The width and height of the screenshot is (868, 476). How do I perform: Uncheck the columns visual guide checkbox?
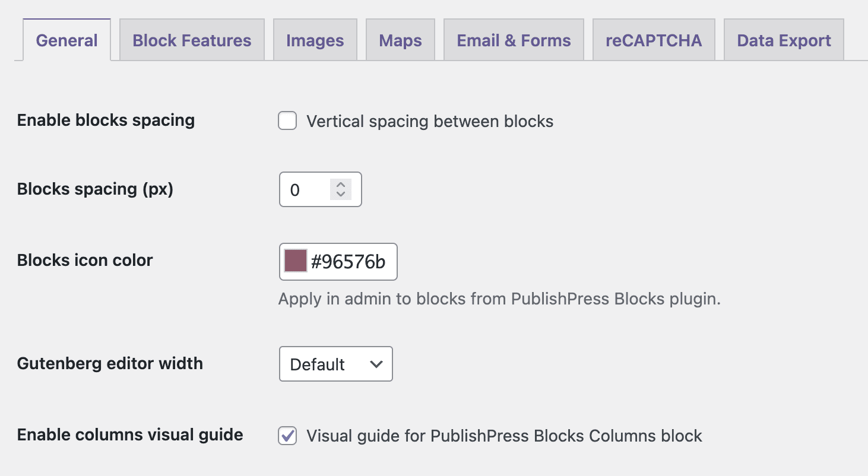[x=288, y=436]
